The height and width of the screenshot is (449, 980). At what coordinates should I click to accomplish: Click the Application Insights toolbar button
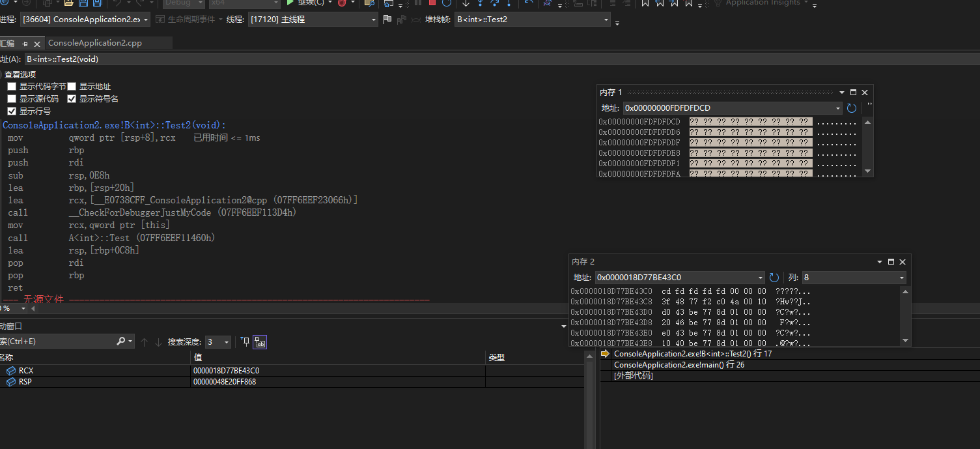(x=763, y=3)
